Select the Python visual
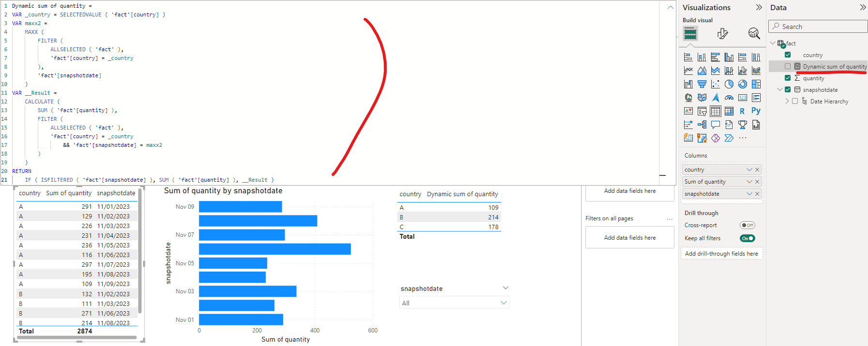This screenshot has width=868, height=346. [756, 111]
